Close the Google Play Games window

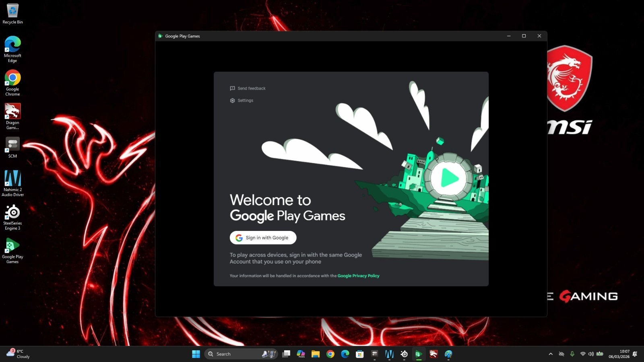click(539, 36)
